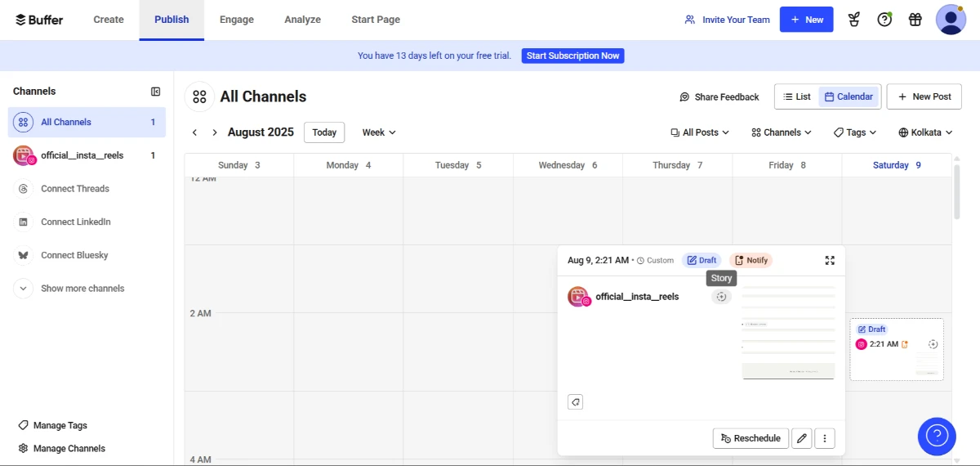Click Start Subscription Now button
Viewport: 980px width, 466px height.
pos(573,56)
